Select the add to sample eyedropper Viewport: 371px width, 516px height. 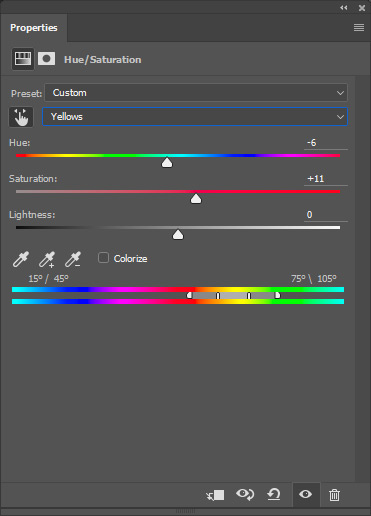47,259
